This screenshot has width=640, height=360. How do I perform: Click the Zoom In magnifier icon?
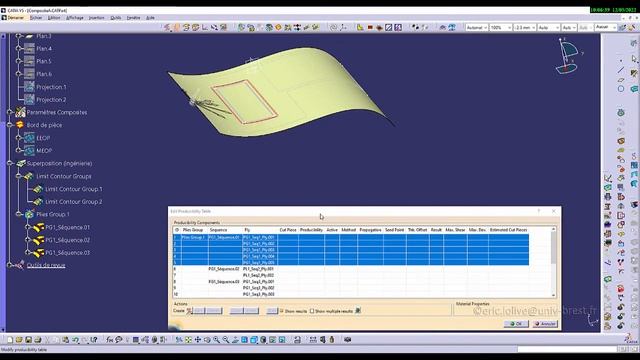tap(216, 340)
